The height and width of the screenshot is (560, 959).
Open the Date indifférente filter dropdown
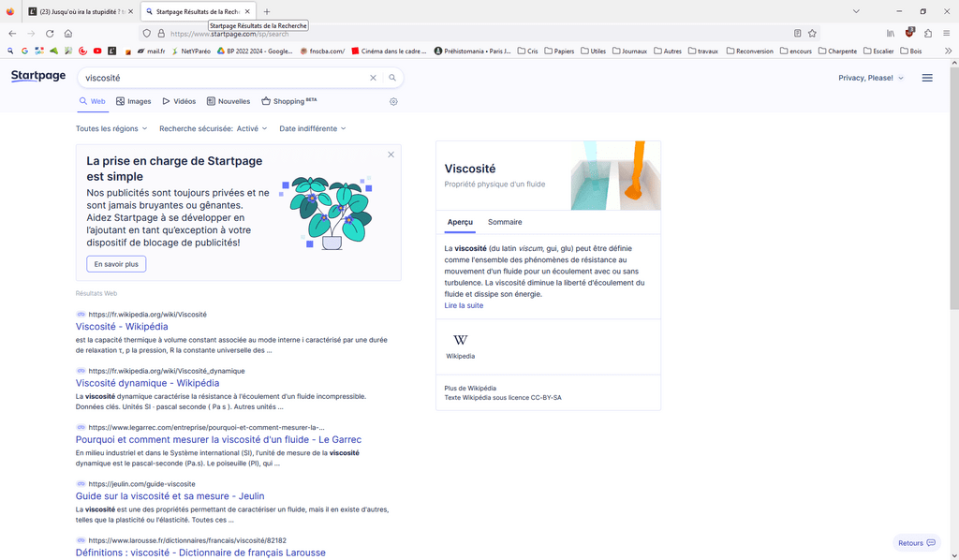coord(313,128)
